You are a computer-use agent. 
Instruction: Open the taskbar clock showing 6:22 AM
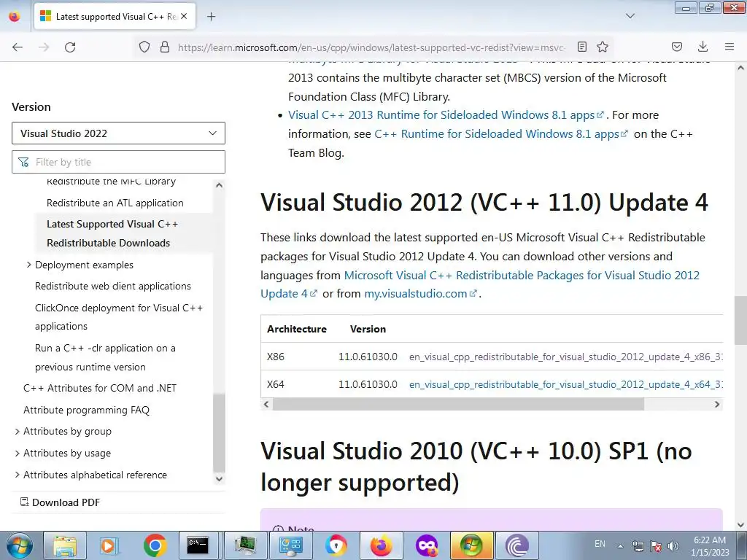710,545
